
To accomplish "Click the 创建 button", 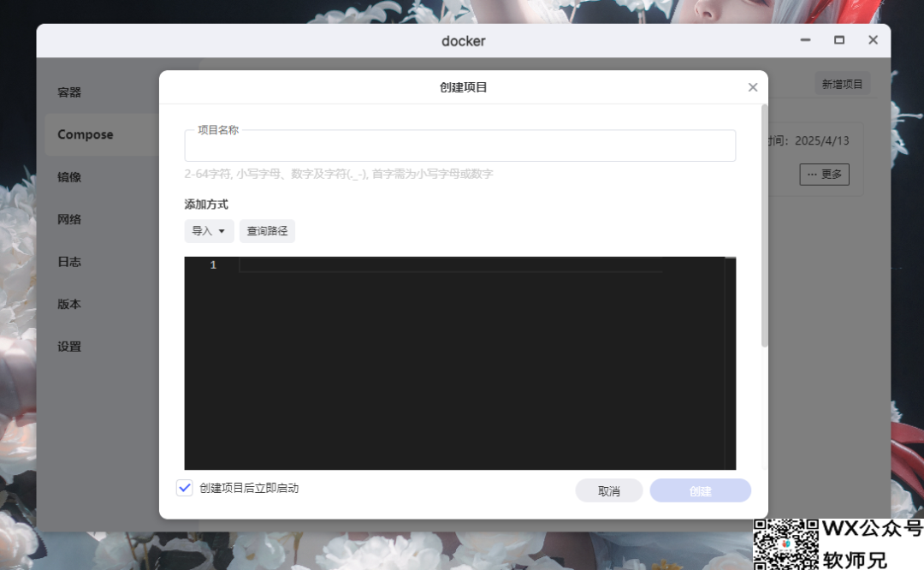I will tap(700, 490).
